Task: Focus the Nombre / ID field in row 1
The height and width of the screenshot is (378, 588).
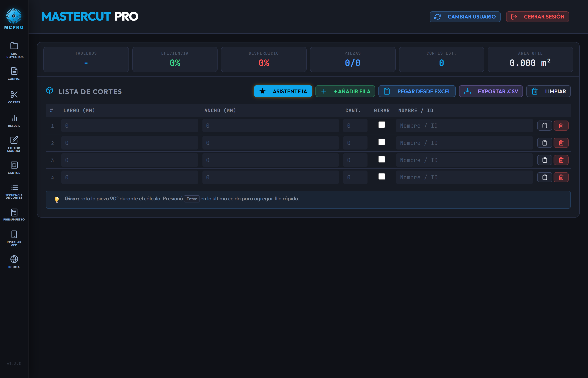Action: click(x=464, y=126)
